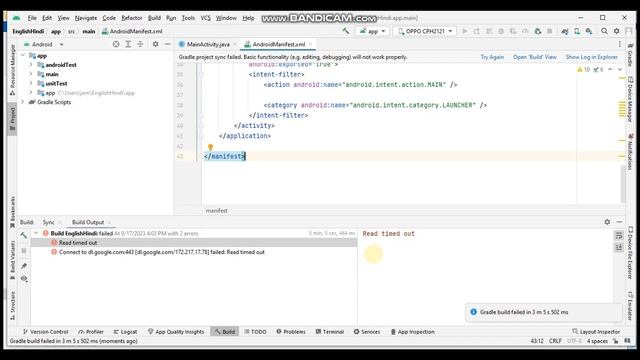Click the warnings count indicator in editor
This screenshot has width=640, height=360.
tap(584, 70)
